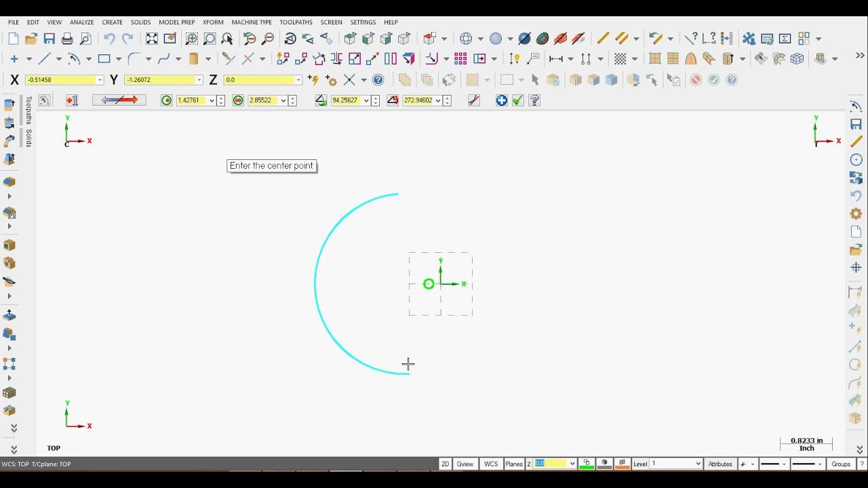Click the Print icon

[67, 39]
